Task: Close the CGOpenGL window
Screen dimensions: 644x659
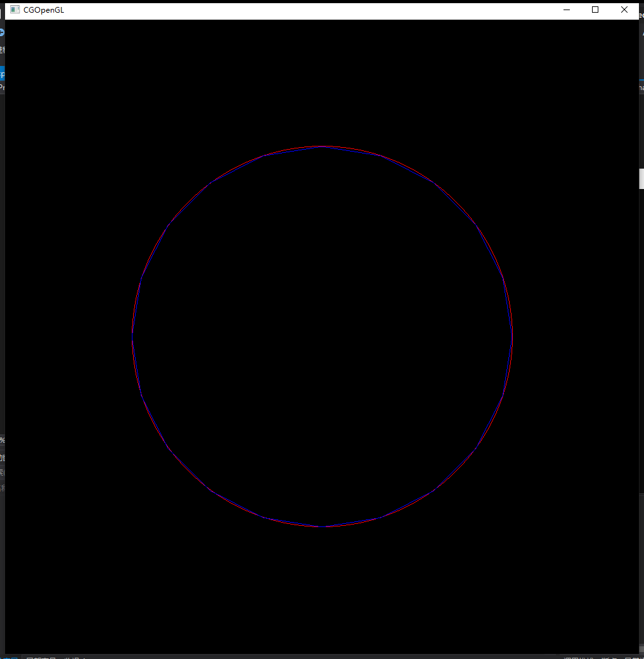Action: [x=624, y=10]
